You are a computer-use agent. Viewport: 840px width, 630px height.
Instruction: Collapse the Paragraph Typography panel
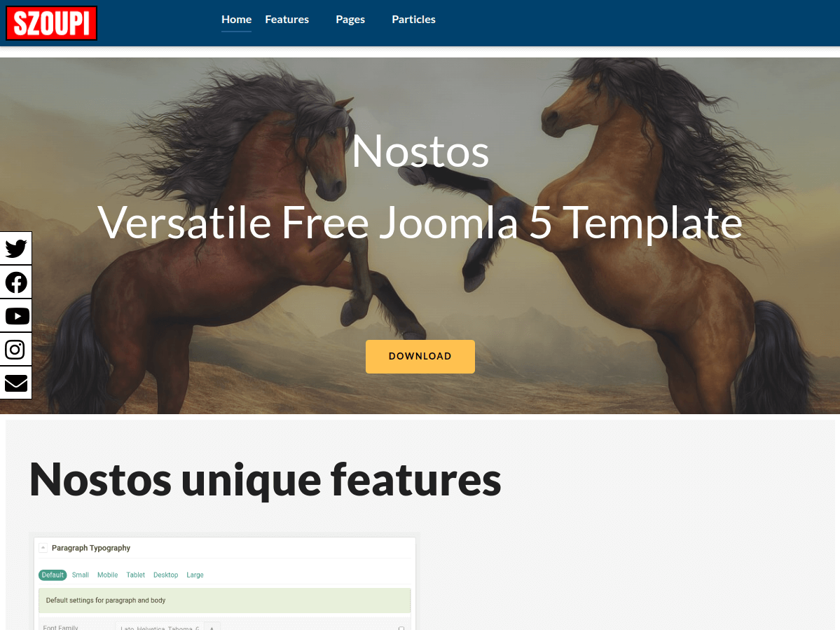[x=43, y=547]
